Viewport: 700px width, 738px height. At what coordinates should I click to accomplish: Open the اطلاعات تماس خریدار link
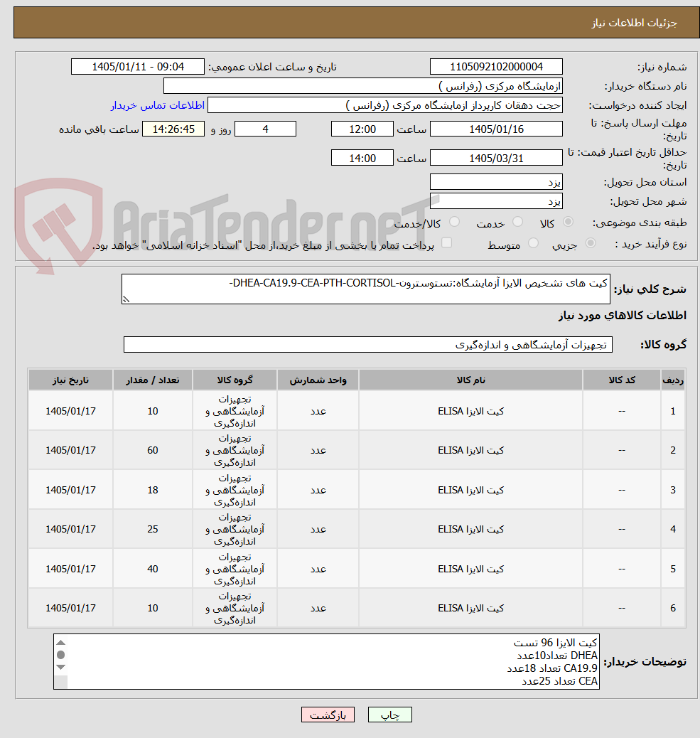coord(158,105)
